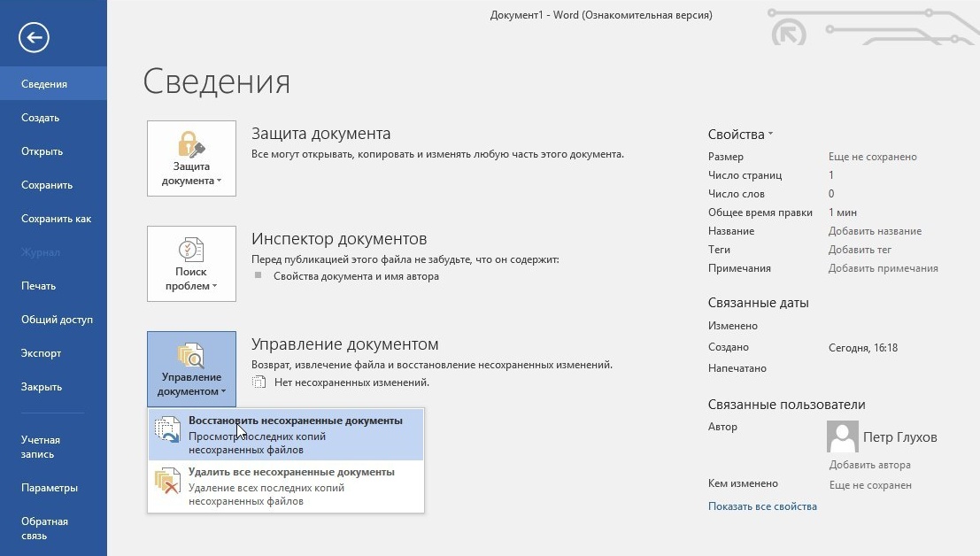Click Показать все свойства link

click(762, 506)
